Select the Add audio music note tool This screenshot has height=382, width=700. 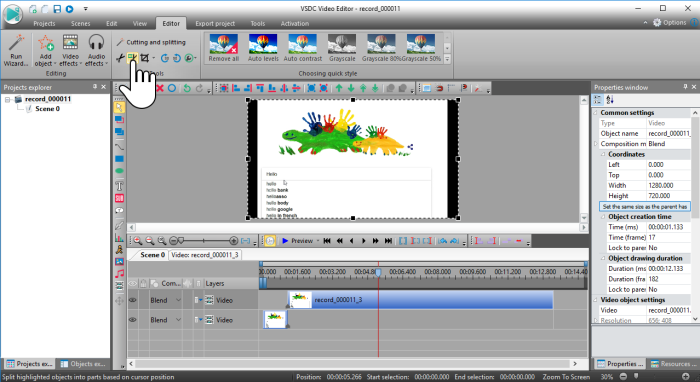119,274
